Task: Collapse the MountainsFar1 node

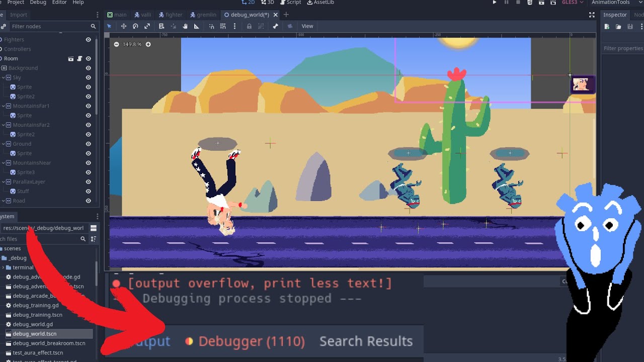Action: (x=3, y=106)
